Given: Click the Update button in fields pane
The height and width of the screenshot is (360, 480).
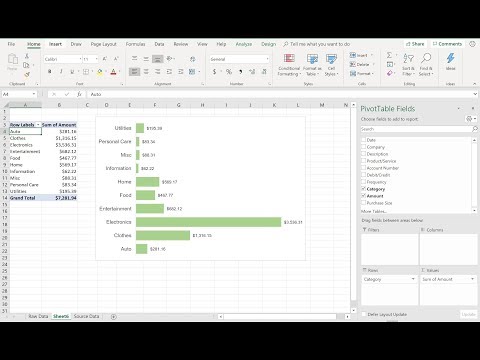Looking at the screenshot, I should 469,314.
